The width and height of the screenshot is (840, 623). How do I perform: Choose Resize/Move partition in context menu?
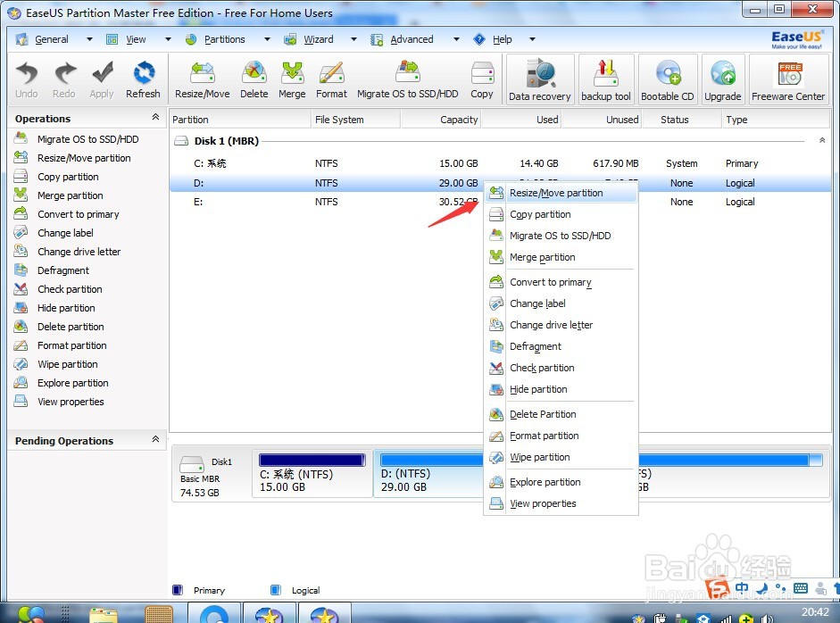click(x=561, y=193)
